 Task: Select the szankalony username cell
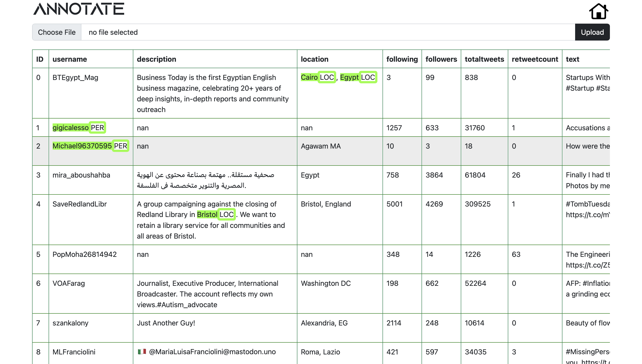tap(91, 328)
